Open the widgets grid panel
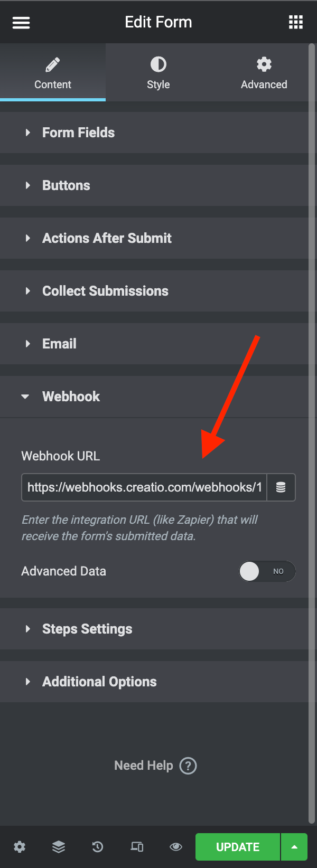Screen dimensions: 317x868 (x=296, y=22)
